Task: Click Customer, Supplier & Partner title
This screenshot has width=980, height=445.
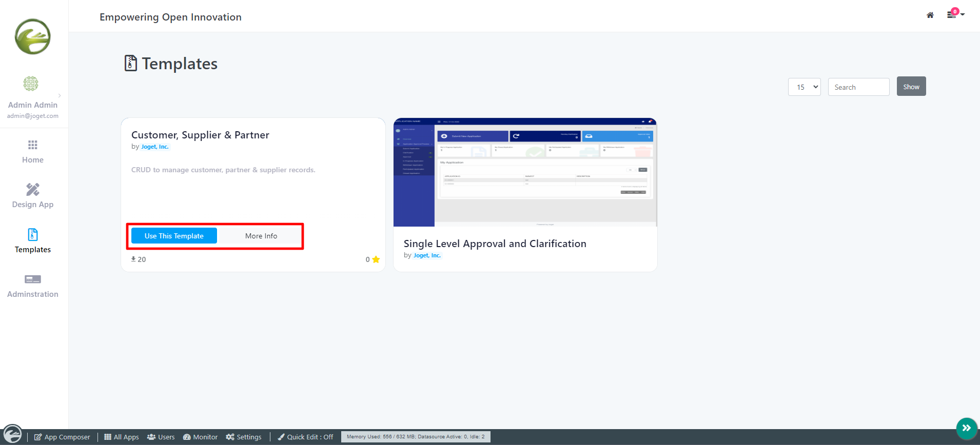Action: 200,135
